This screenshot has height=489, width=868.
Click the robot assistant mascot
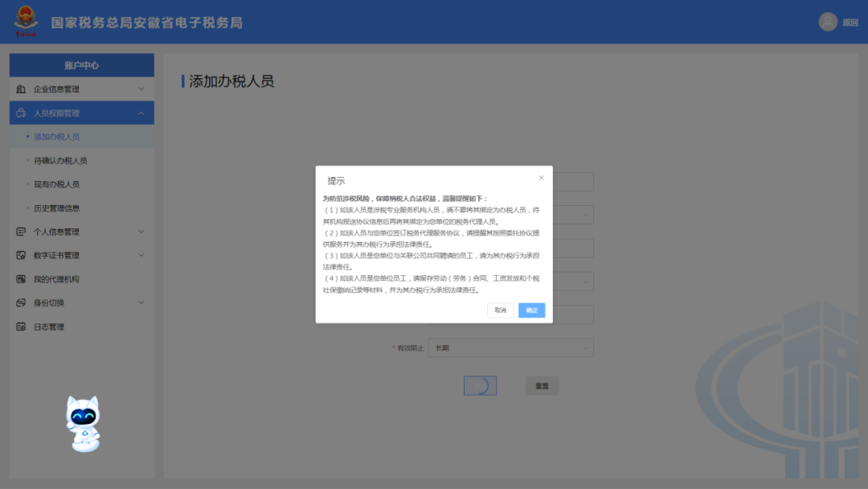pos(83,424)
